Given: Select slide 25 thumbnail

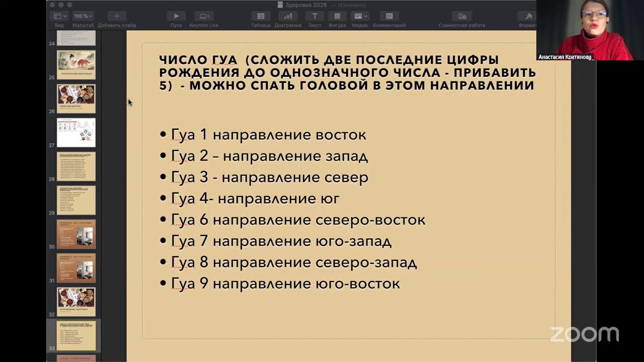Looking at the screenshot, I should tap(76, 65).
